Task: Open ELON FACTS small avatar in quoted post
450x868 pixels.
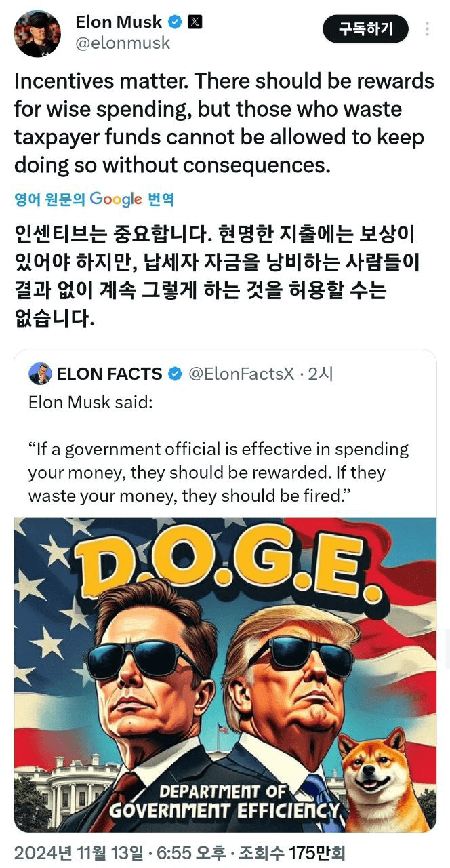Action: (40, 374)
